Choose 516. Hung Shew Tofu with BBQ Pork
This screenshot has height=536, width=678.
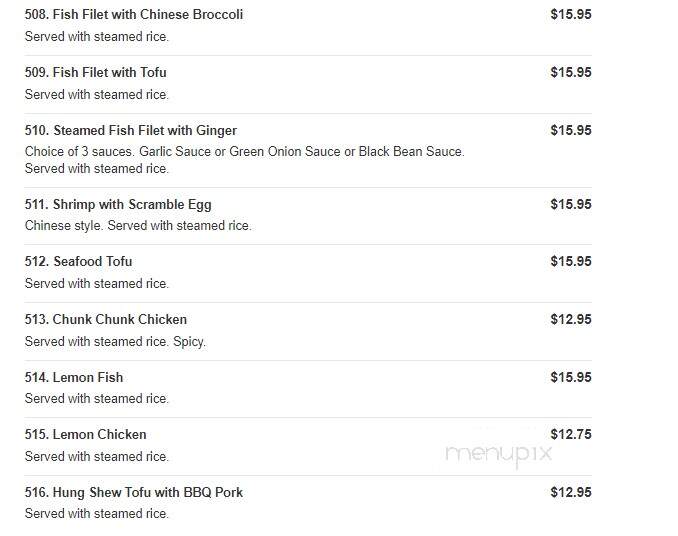134,492
